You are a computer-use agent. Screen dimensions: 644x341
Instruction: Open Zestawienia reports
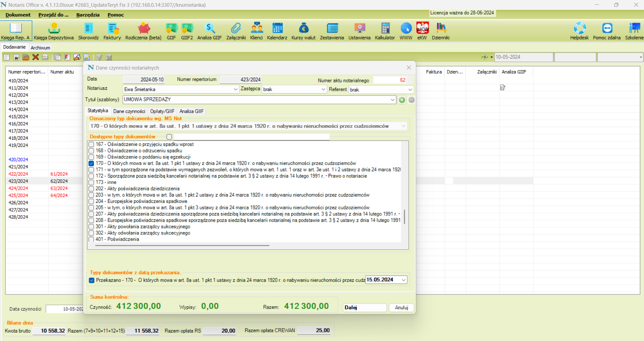(332, 31)
